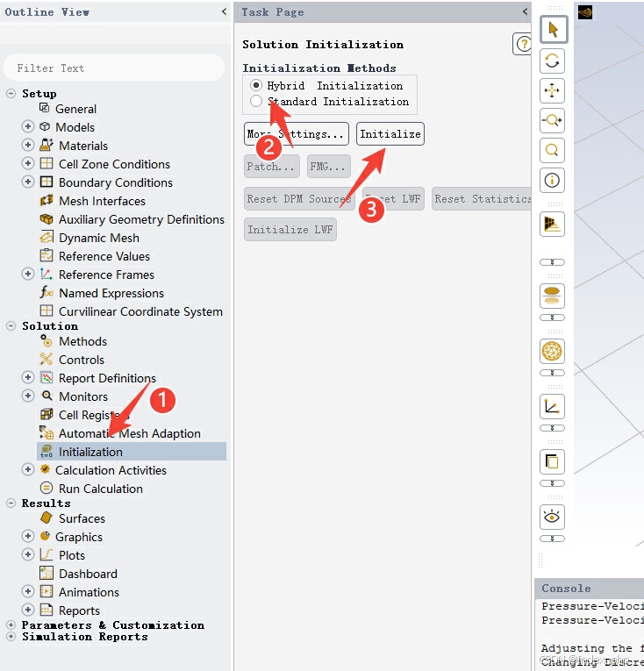
Task: Select Standard Initialization radio button
Action: (256, 101)
